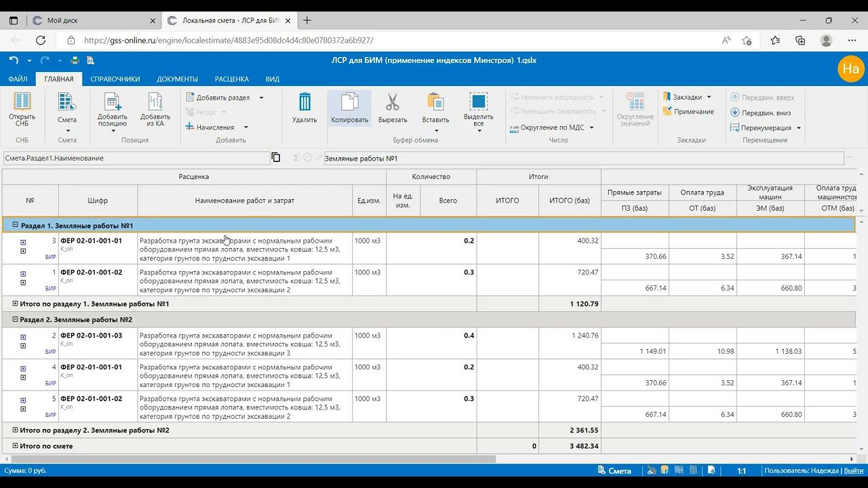Click the 1:1 zoom indicator
The image size is (868, 488).
[x=742, y=470]
